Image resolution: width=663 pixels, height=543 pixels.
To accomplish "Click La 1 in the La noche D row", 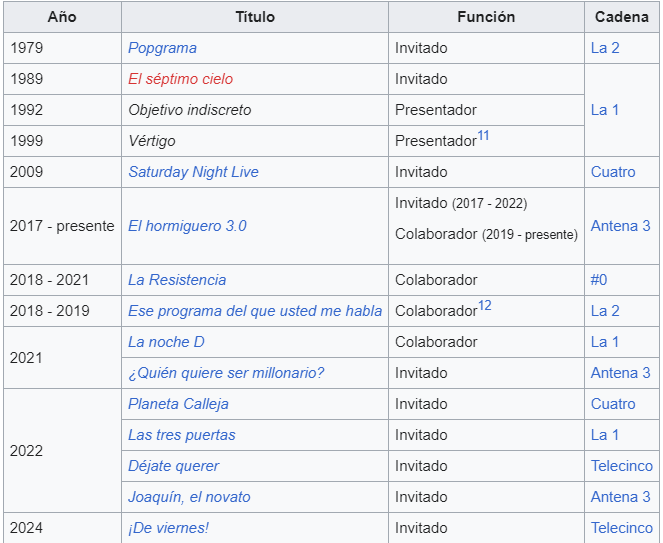I will pos(605,342).
